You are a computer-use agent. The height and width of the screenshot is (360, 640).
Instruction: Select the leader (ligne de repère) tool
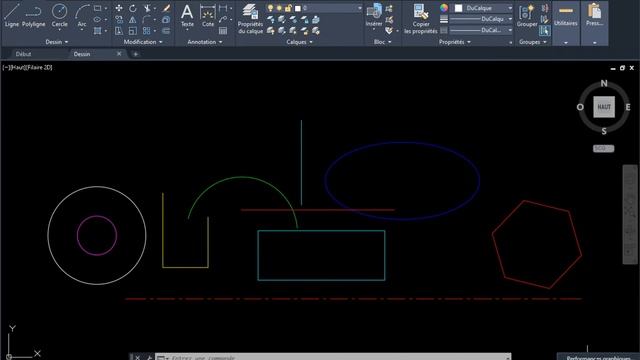tap(223, 19)
